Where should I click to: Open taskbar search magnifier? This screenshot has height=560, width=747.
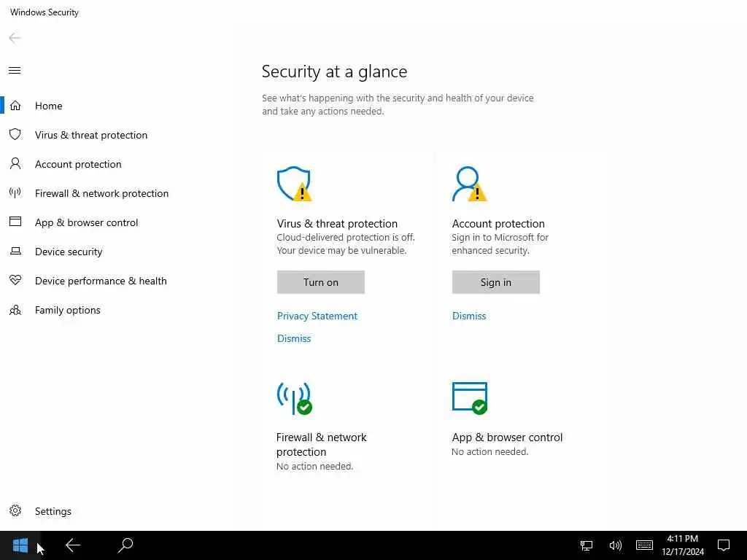[x=125, y=545]
